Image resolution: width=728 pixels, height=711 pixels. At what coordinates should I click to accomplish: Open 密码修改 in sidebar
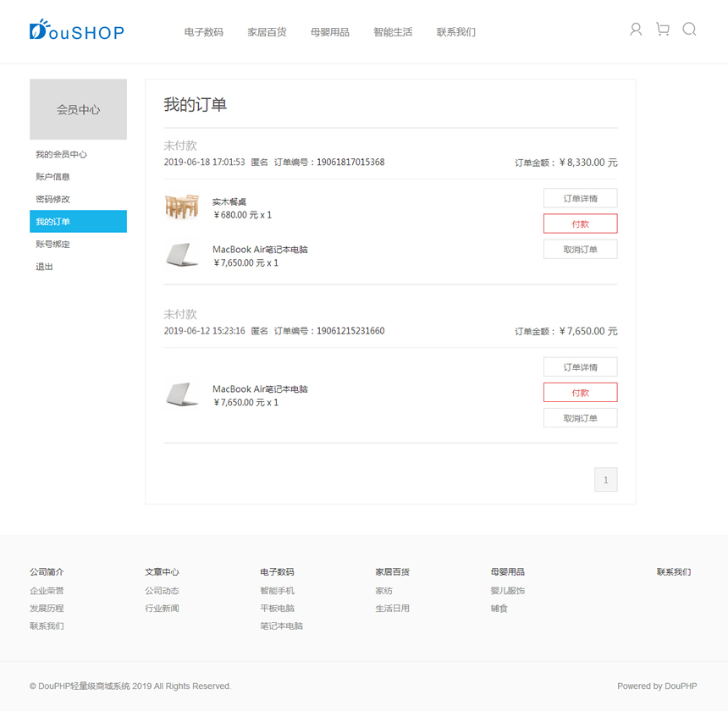click(53, 199)
